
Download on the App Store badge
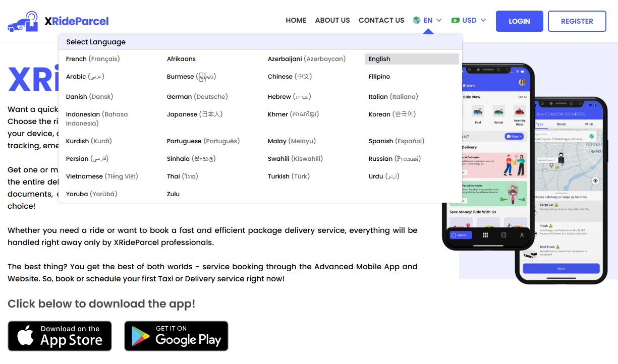click(x=60, y=336)
